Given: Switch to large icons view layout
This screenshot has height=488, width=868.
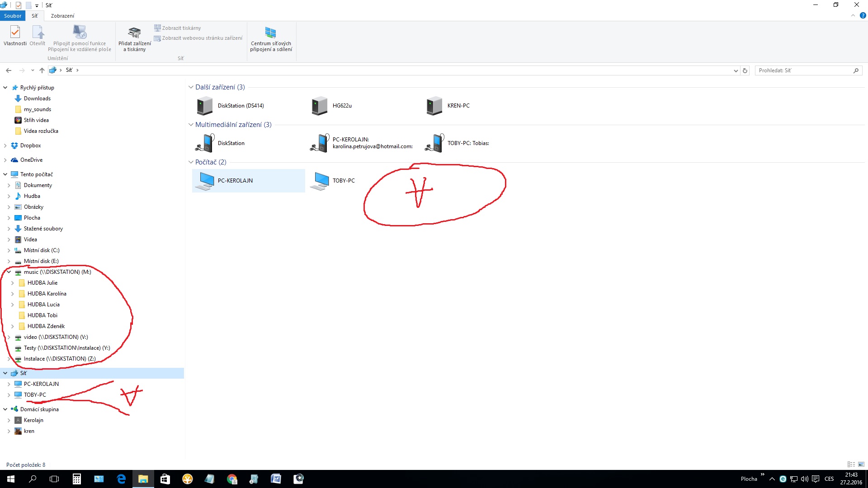Looking at the screenshot, I should 861,465.
